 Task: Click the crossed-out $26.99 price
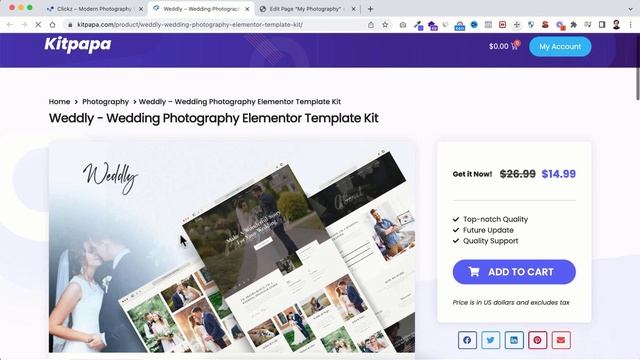click(518, 174)
